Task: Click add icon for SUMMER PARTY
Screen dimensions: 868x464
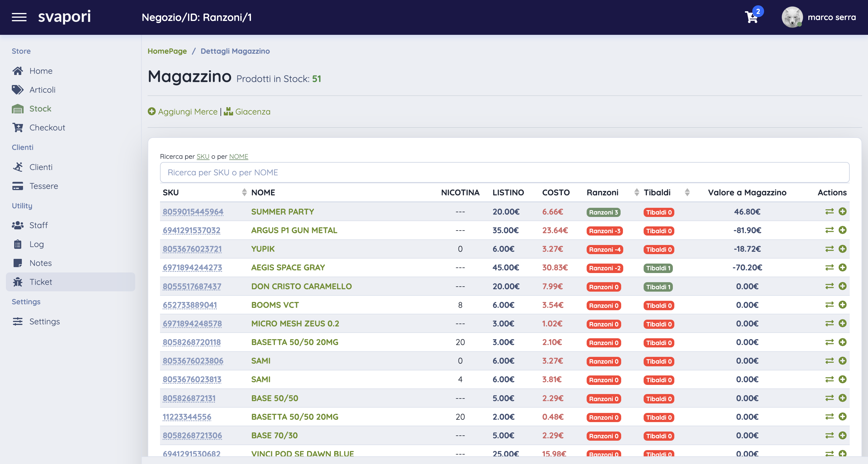Action: pyautogui.click(x=842, y=212)
